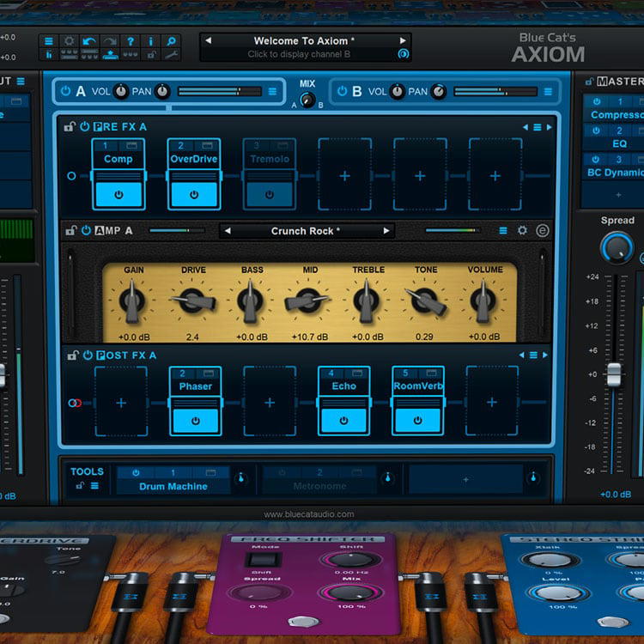Image resolution: width=644 pixels, height=644 pixels.
Task: Toggle channel A power button
Action: (65, 91)
